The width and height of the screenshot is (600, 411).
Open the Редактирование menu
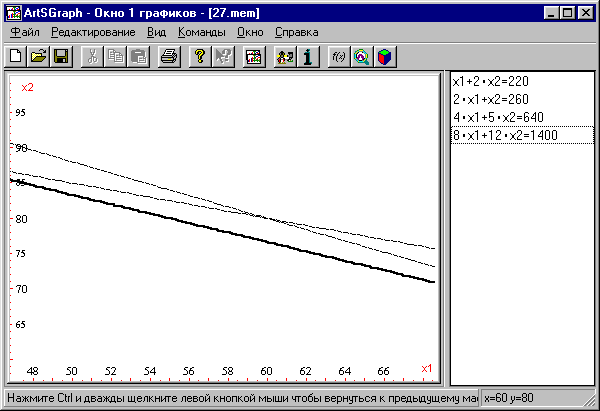(x=92, y=32)
